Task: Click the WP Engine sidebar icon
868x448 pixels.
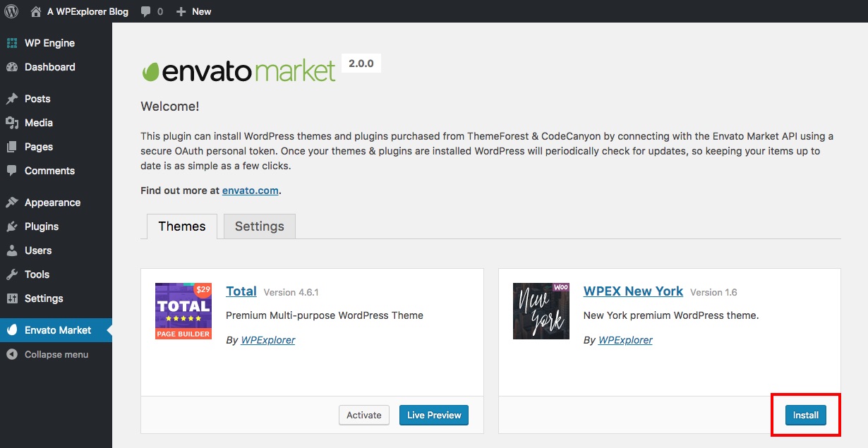Action: click(11, 43)
